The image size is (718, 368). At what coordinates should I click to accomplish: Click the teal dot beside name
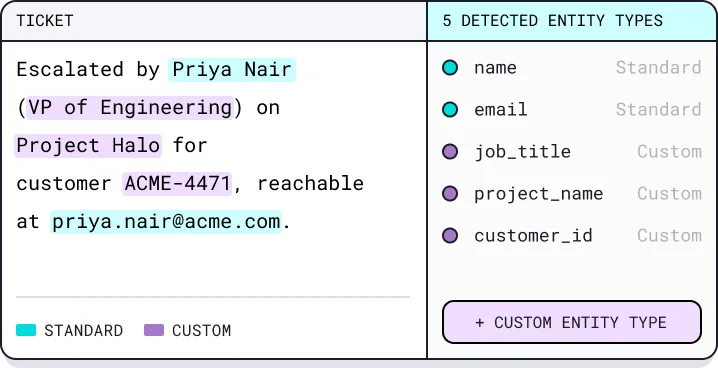pyautogui.click(x=450, y=68)
